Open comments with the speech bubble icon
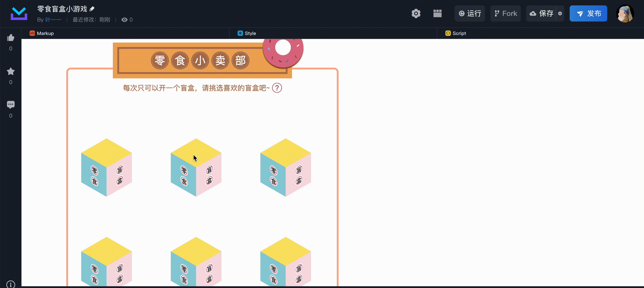This screenshot has height=288, width=644. click(x=11, y=105)
